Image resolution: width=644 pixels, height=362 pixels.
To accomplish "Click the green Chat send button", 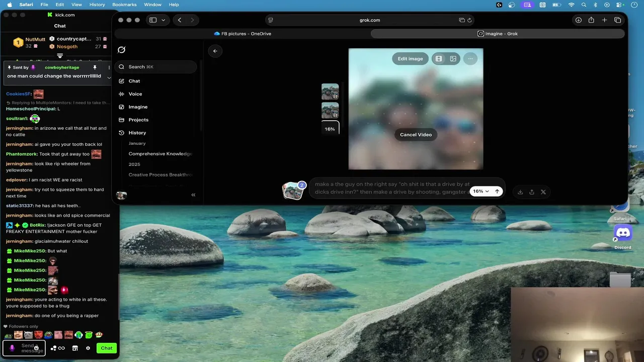I will (107, 348).
